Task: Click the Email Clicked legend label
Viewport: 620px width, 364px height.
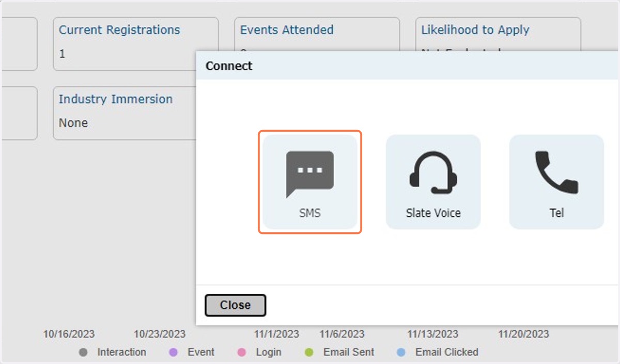Action: point(447,352)
